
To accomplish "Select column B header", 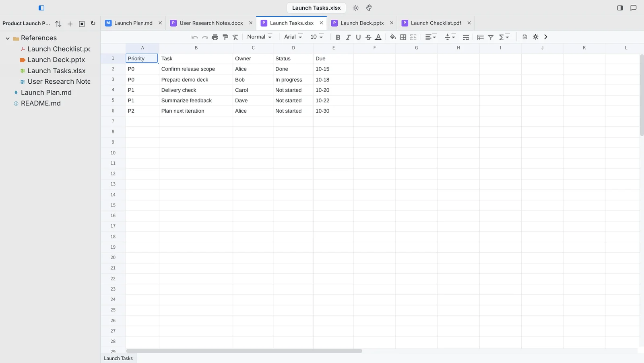I will click(x=196, y=48).
